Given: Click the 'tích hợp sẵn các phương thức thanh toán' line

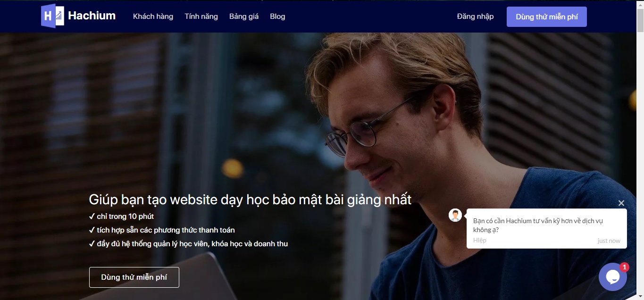Looking at the screenshot, I should tap(162, 230).
